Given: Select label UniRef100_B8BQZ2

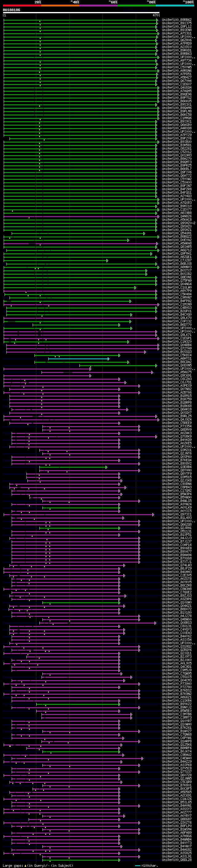Looking at the screenshot, I should click(x=177, y=236).
